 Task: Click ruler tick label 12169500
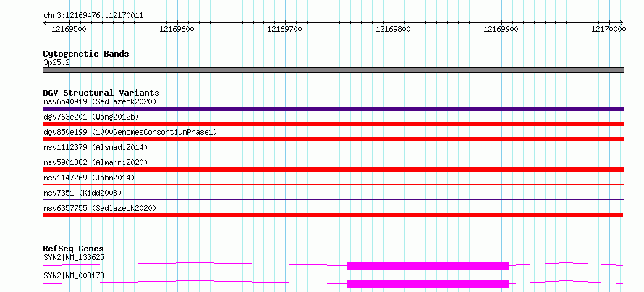pyautogui.click(x=69, y=29)
